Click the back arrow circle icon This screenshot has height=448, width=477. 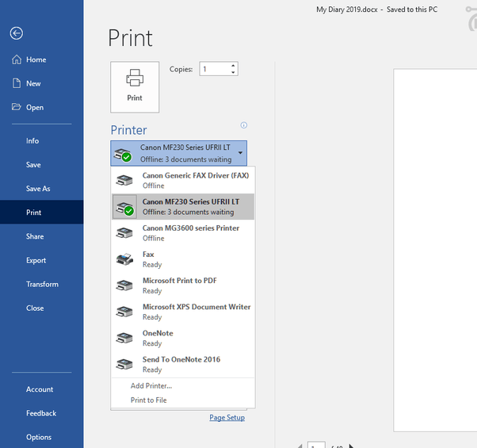tap(17, 33)
